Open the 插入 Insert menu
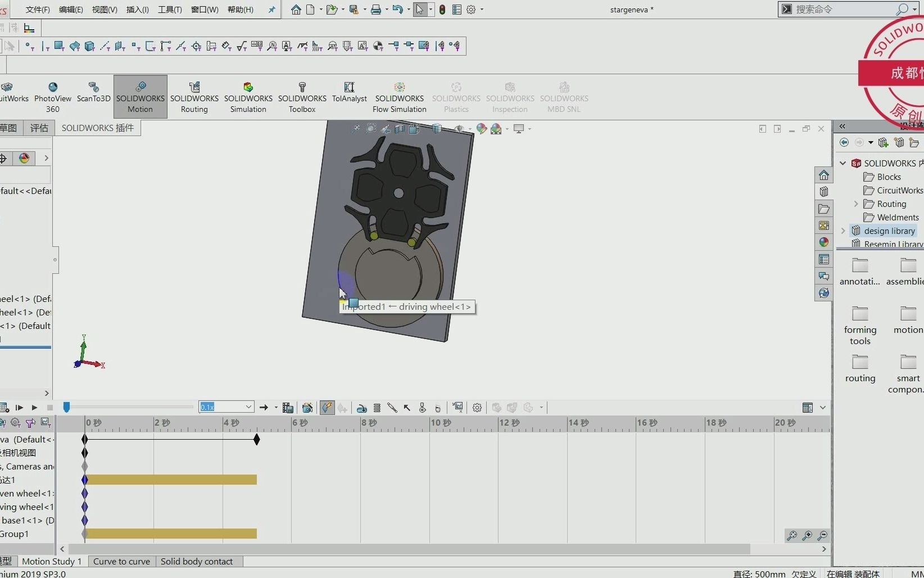 point(137,10)
